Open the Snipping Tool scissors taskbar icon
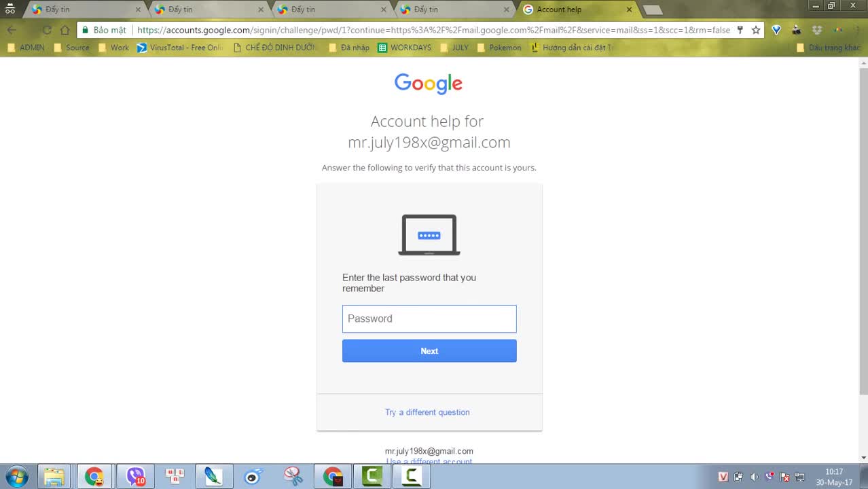Screen dimensions: 868x489 click(x=293, y=477)
